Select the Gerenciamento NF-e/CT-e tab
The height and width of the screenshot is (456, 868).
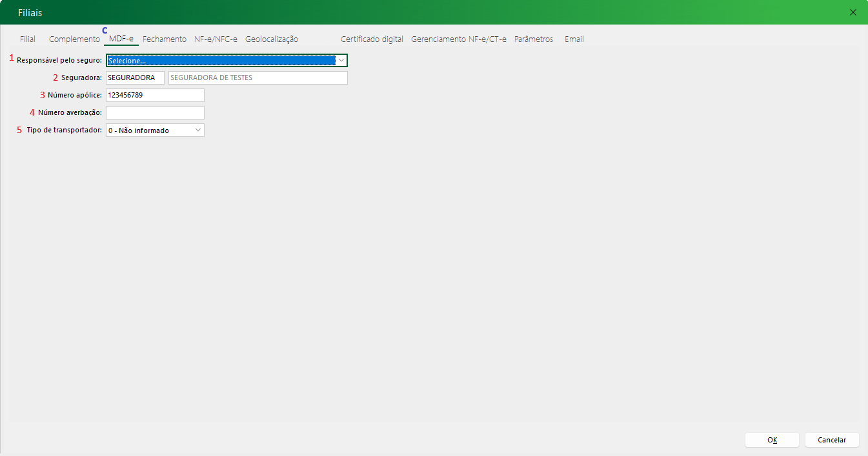point(459,39)
